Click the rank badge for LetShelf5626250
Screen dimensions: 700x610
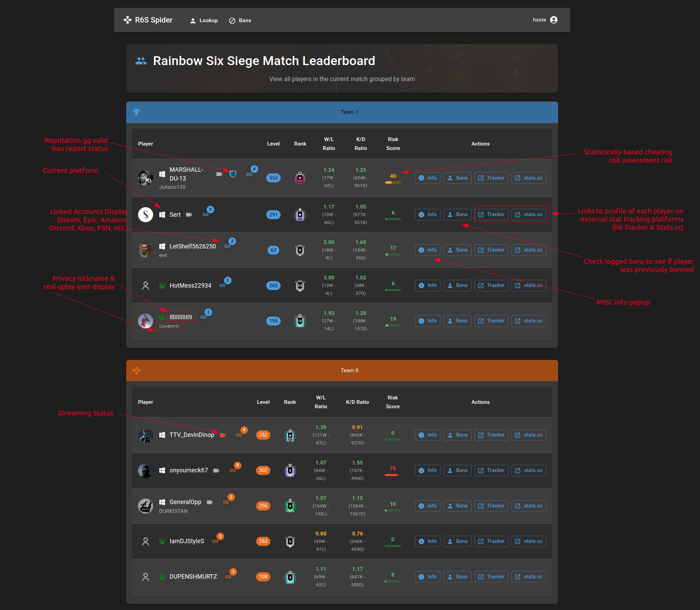300,250
